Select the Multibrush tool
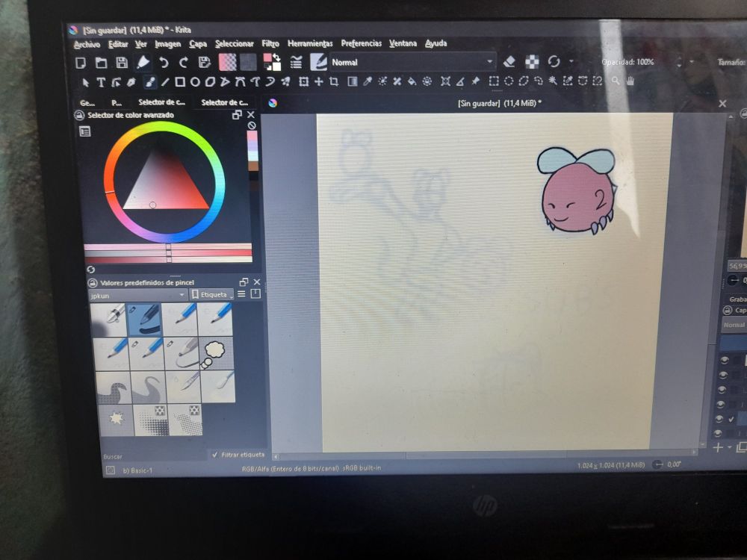Screen dimensions: 747x560 (285, 82)
